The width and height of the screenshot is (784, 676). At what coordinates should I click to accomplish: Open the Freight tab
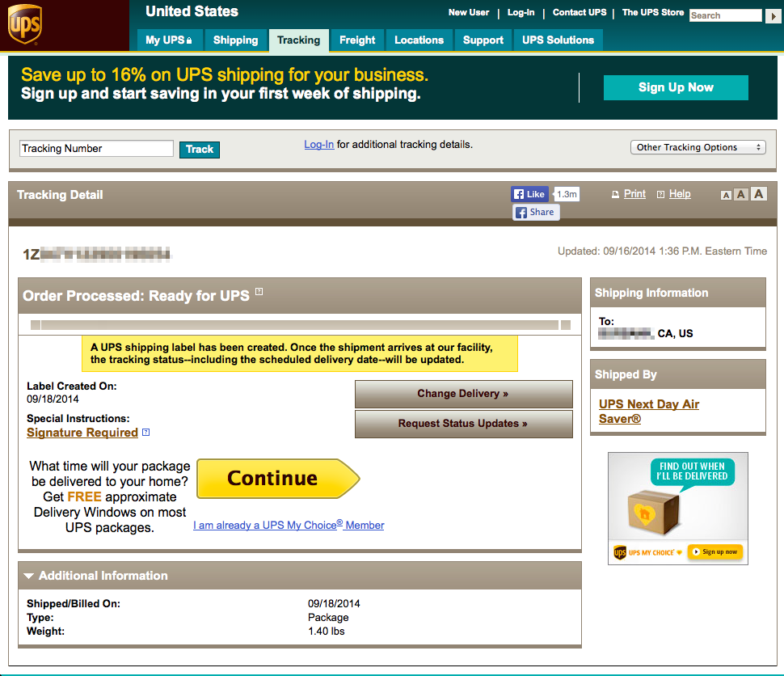(357, 40)
